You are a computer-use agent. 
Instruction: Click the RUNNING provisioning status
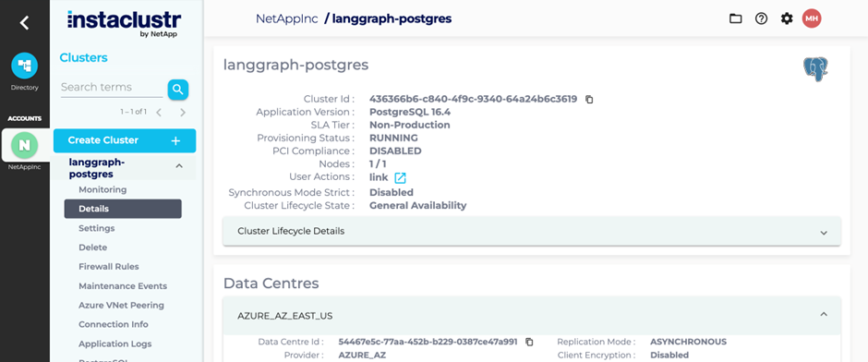tap(393, 138)
